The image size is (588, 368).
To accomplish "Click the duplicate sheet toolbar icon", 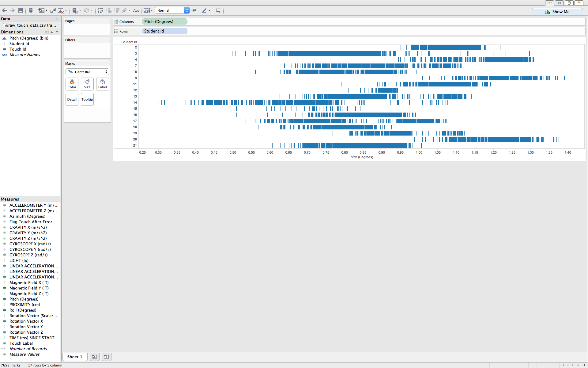I will [x=53, y=10].
